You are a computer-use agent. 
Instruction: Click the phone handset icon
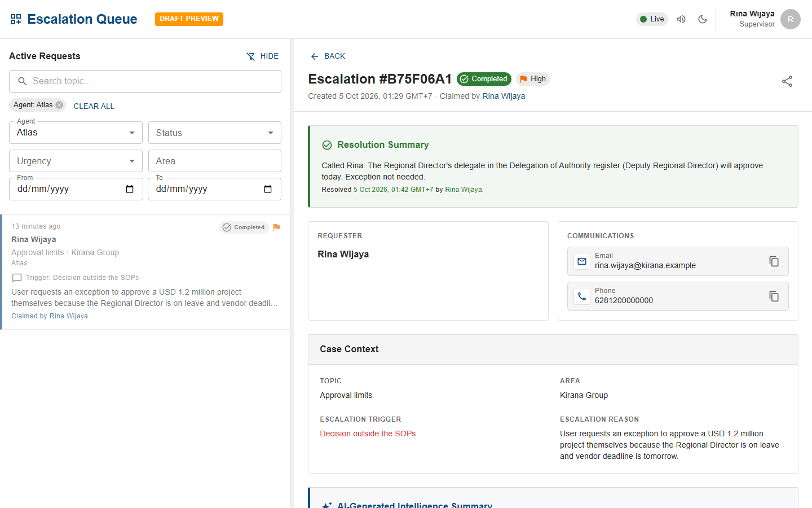pos(582,296)
